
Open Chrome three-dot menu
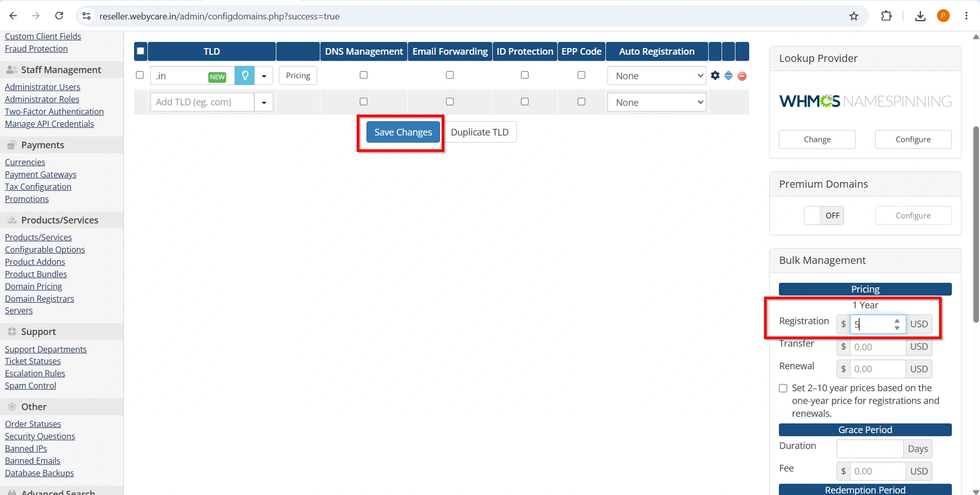click(966, 16)
